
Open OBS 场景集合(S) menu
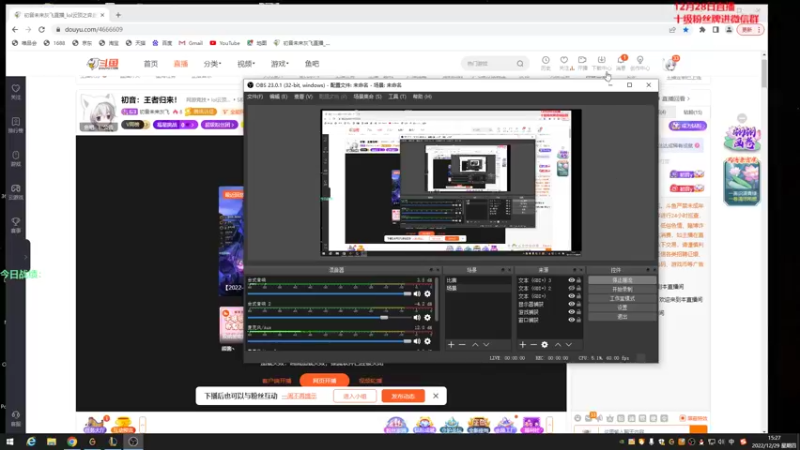[367, 96]
